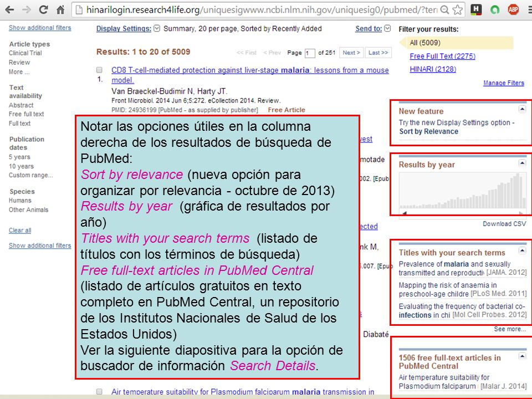This screenshot has width=532, height=399.
Task: Open the HINARI 'H' extension icon
Action: point(477,9)
